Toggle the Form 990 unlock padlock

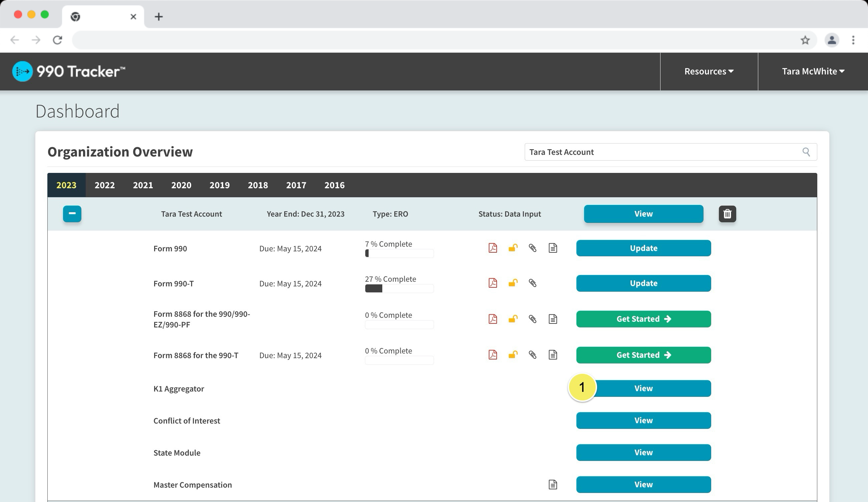(x=513, y=248)
